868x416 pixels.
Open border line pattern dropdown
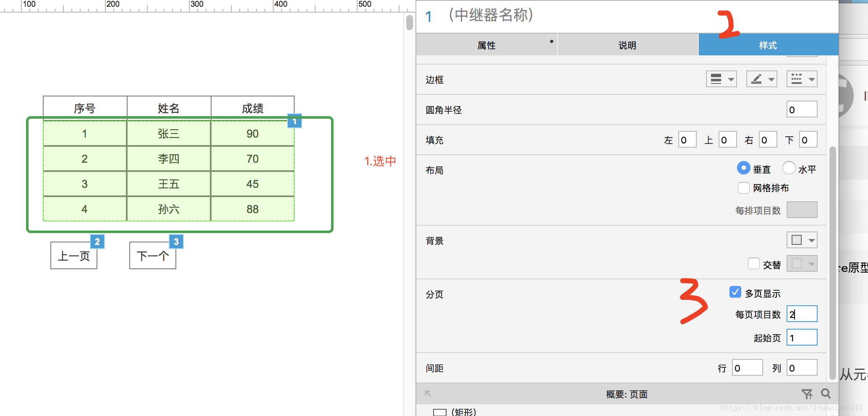802,79
